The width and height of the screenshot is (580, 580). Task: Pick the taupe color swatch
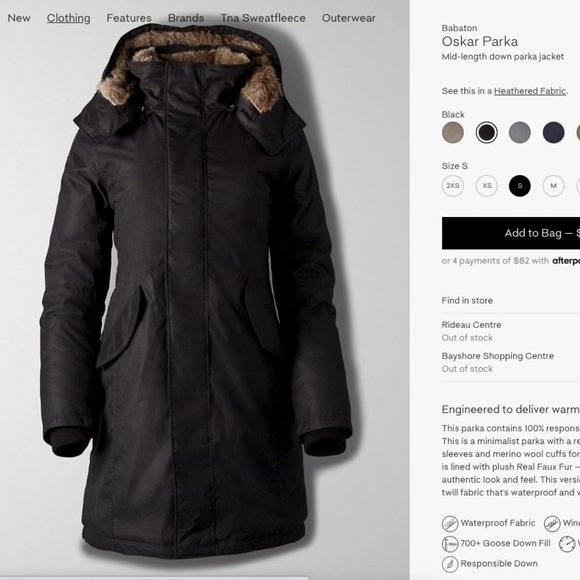click(x=453, y=132)
